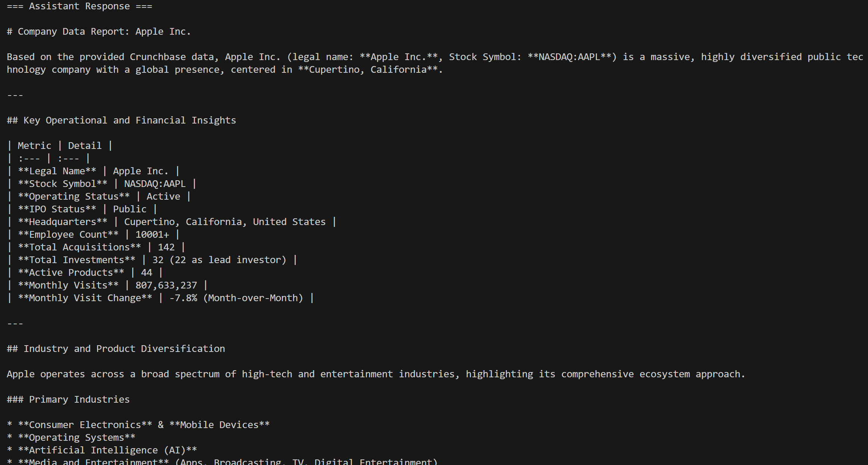868x465 pixels.
Task: Click "Public" in the IPO Status row
Action: pos(130,209)
